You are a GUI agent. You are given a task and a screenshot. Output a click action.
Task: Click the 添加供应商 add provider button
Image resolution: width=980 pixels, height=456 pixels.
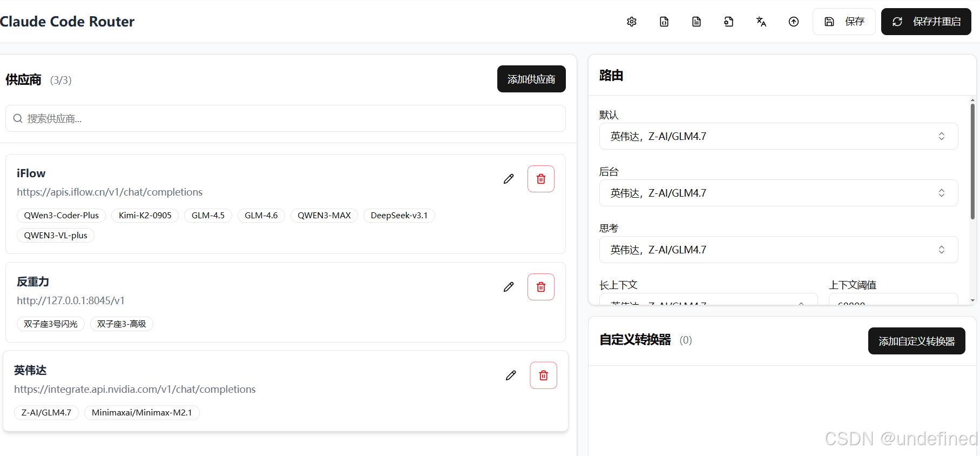[531, 79]
